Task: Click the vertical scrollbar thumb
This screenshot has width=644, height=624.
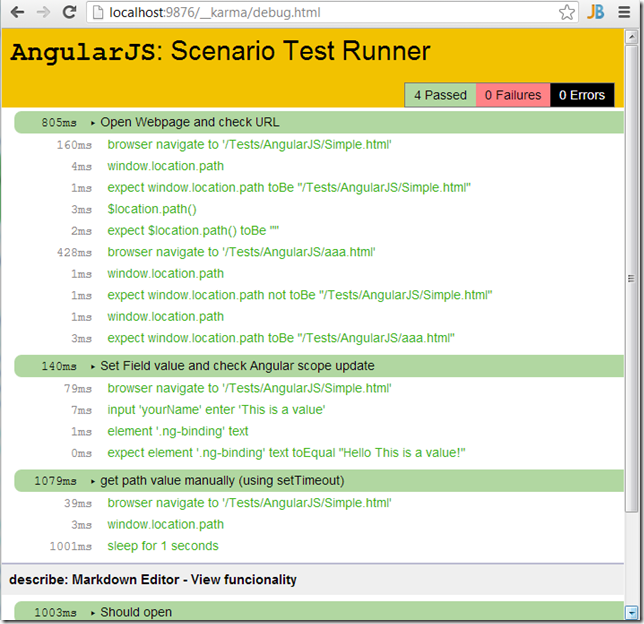Action: (631, 279)
